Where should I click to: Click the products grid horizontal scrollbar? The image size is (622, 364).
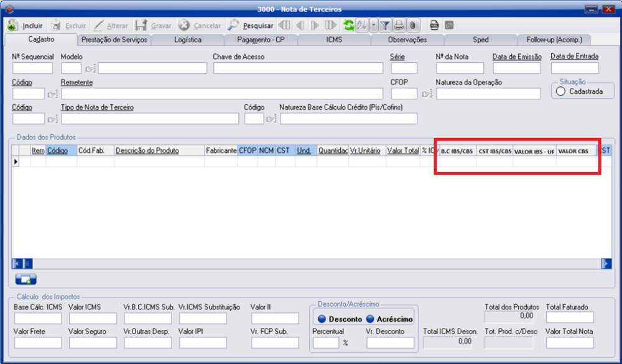pyautogui.click(x=311, y=263)
